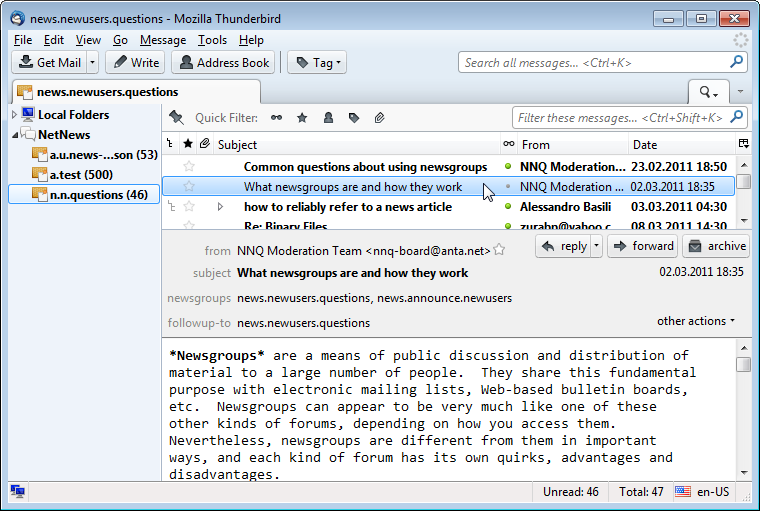Archive the current message
Image resolution: width=760 pixels, height=511 pixels.
click(x=716, y=246)
